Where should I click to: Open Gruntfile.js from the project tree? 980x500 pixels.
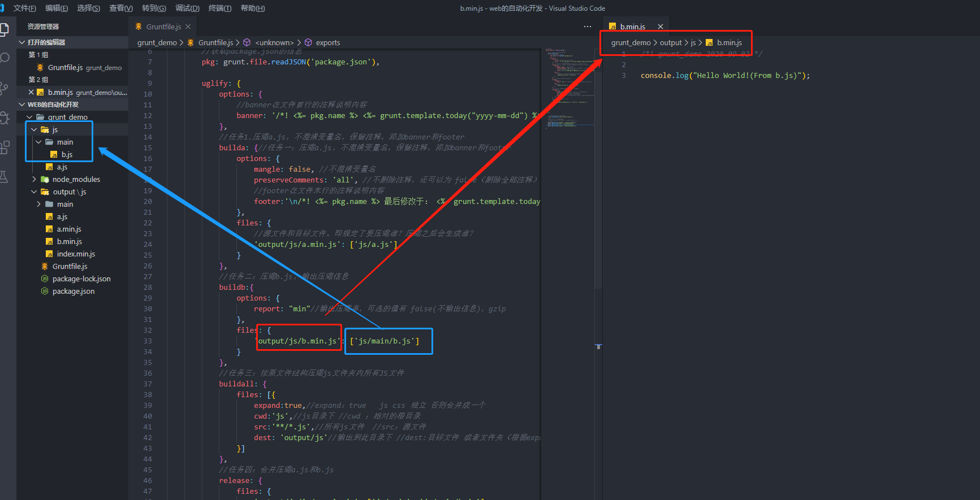pos(70,266)
